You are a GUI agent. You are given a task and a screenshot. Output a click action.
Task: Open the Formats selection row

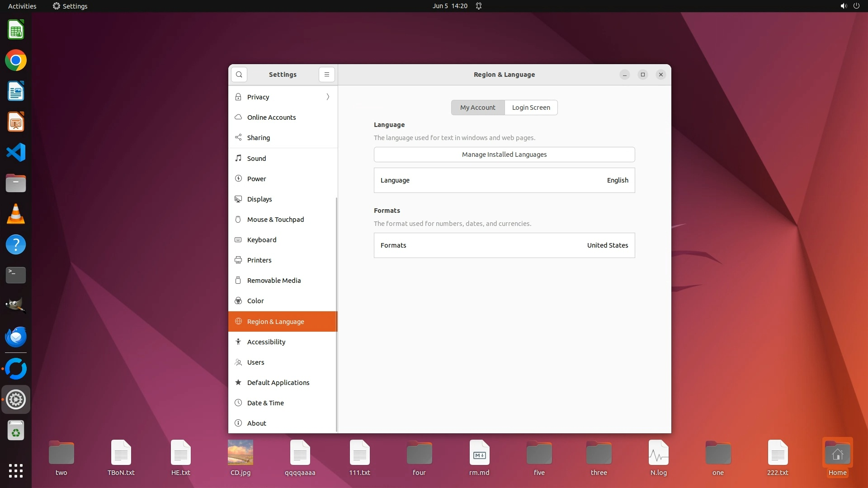point(504,245)
